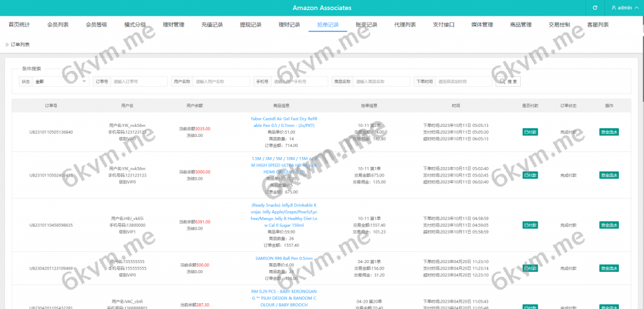The width and height of the screenshot is (644, 309).
Task: Open the 客服列表 tab
Action: (x=599, y=24)
